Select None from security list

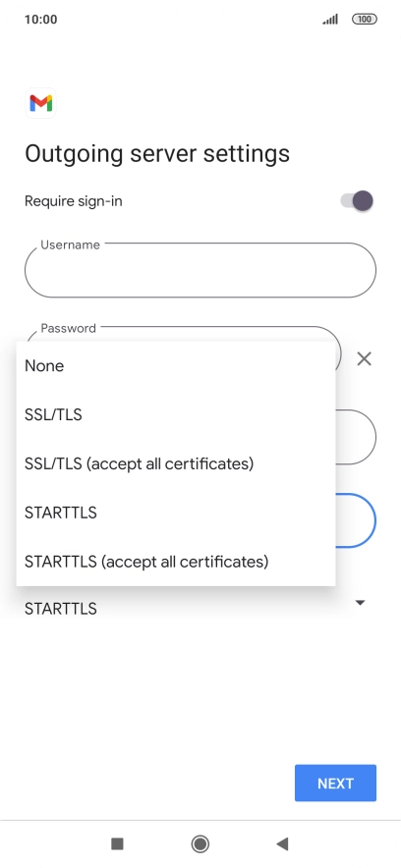(x=176, y=366)
